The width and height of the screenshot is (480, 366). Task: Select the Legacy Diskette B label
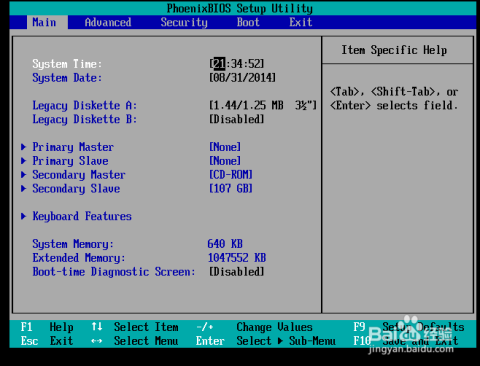pos(85,119)
